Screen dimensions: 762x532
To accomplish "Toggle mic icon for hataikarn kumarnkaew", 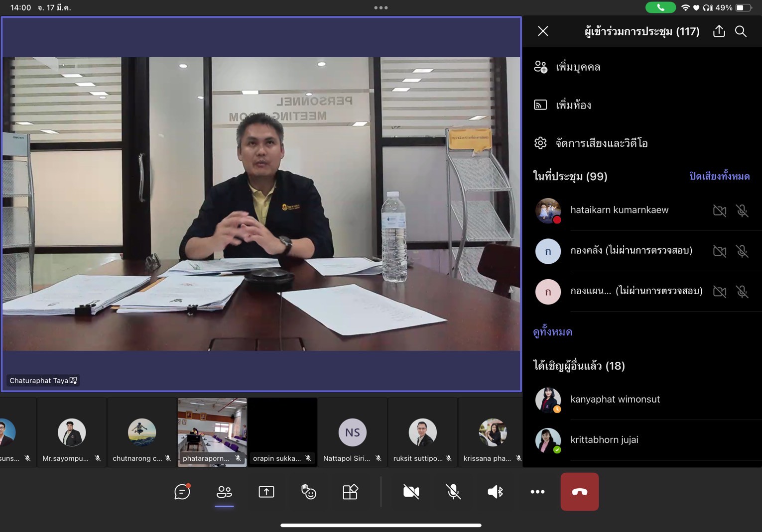I will point(742,211).
